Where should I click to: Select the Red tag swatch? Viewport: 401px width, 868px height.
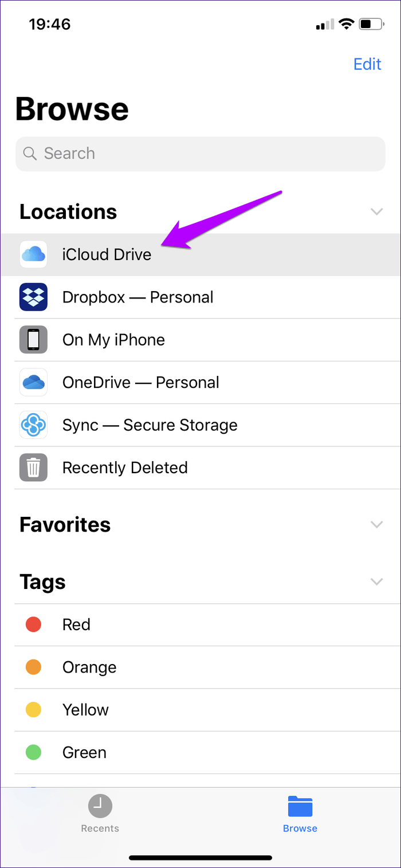[33, 624]
